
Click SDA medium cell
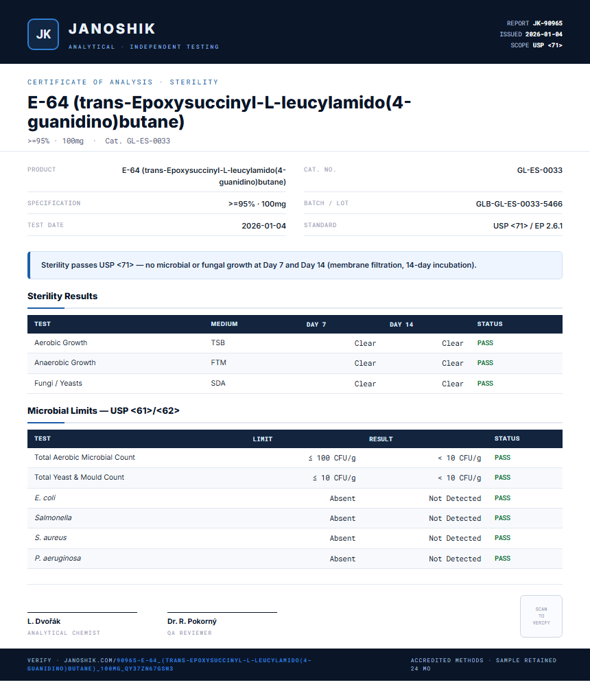click(x=217, y=384)
